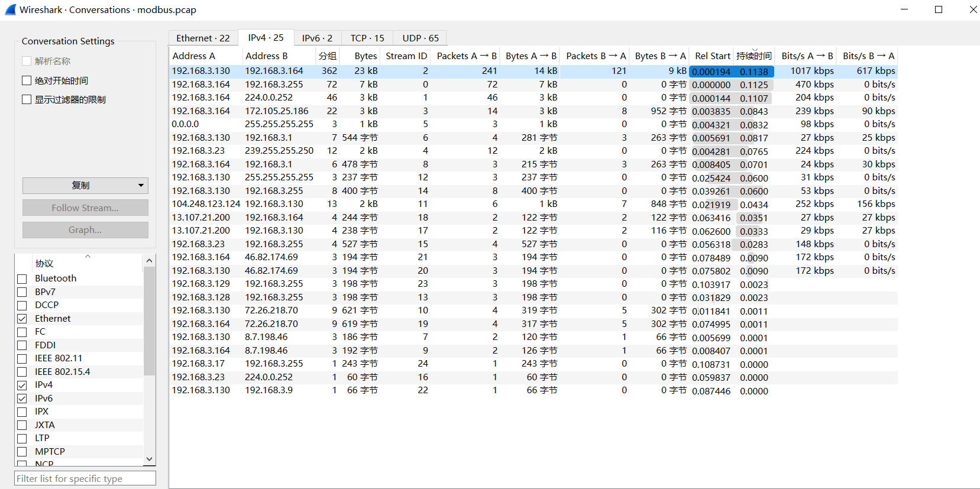The height and width of the screenshot is (489, 980).
Task: Click the 1017 kbps bits value
Action: coord(812,71)
